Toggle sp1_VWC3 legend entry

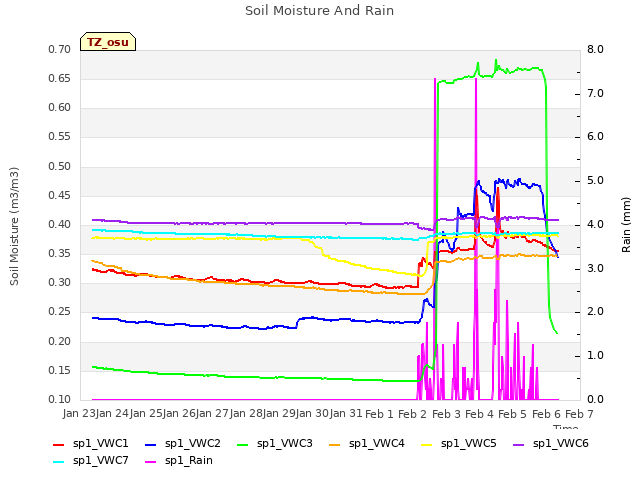[x=275, y=444]
